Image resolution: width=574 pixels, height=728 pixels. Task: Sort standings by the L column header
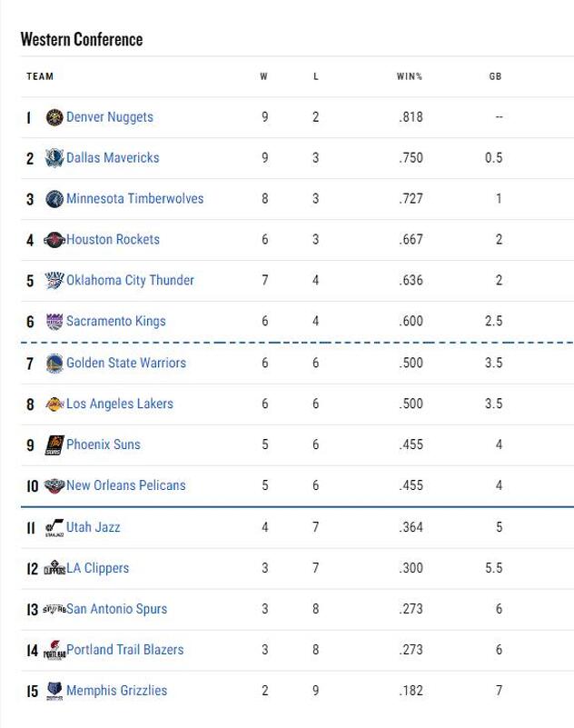[316, 76]
